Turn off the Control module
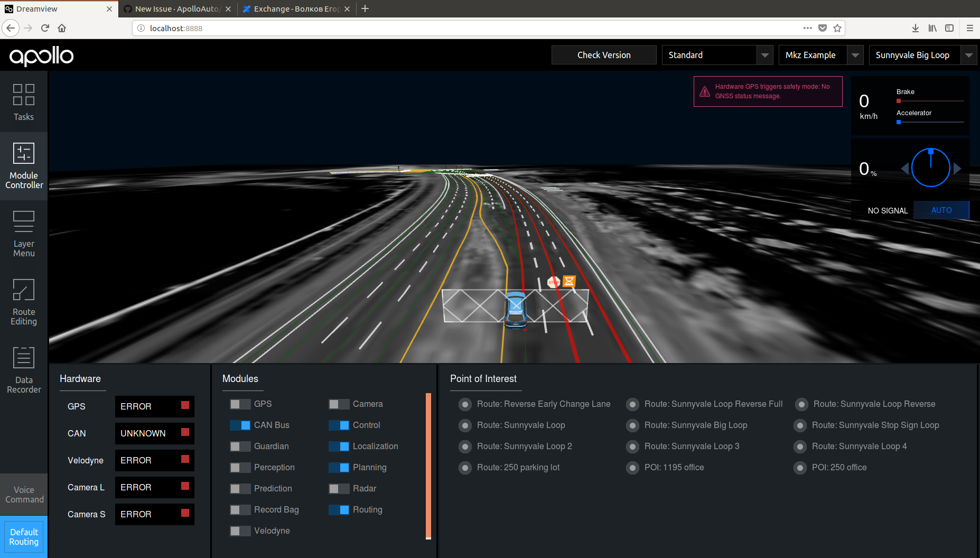This screenshot has width=980, height=558. 339,425
